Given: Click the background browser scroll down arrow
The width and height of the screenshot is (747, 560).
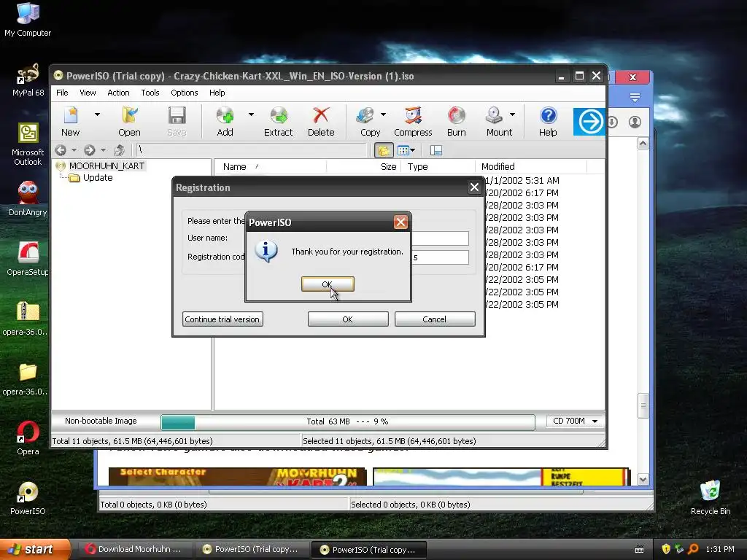Looking at the screenshot, I should tap(643, 480).
